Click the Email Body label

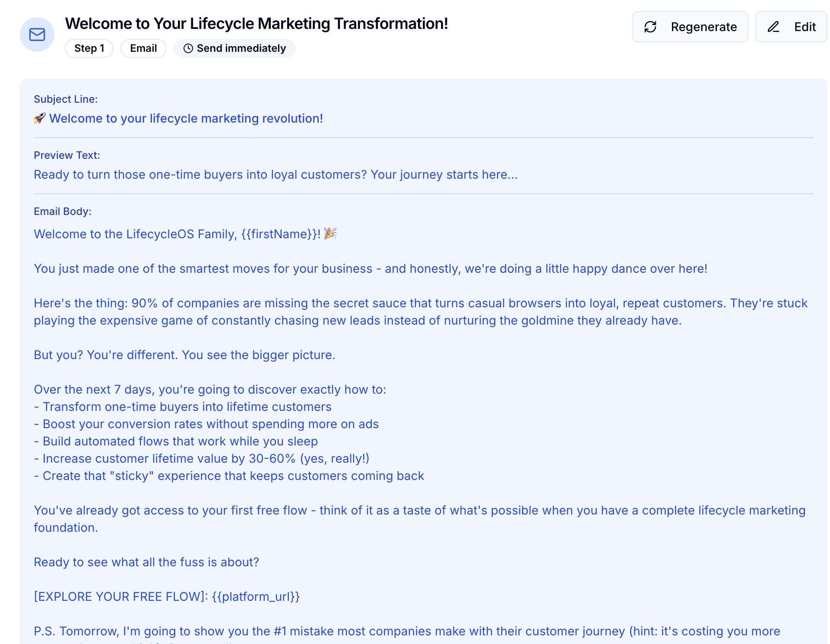click(x=63, y=212)
